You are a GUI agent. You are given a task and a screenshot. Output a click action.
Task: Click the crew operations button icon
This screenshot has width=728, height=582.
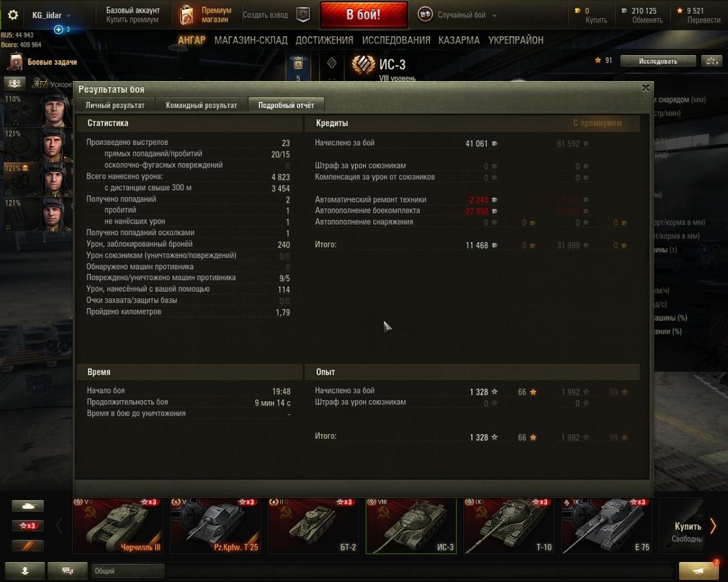coord(15,83)
